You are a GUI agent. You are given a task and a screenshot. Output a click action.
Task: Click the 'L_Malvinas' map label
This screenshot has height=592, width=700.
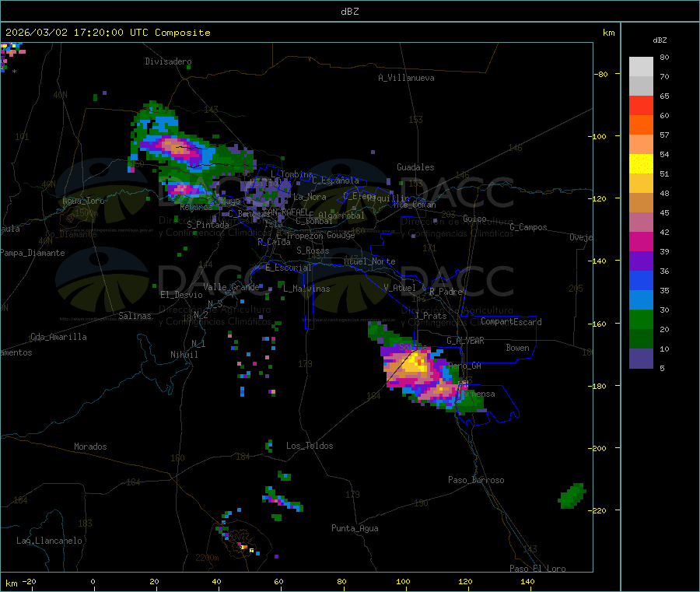tap(306, 289)
